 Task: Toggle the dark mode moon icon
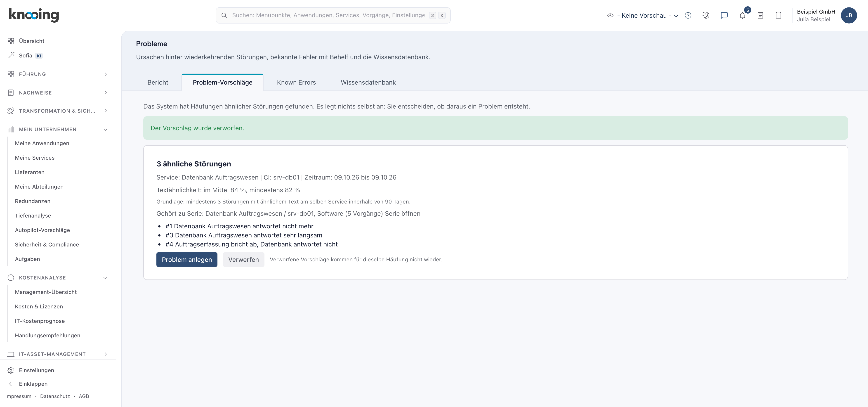coord(706,16)
